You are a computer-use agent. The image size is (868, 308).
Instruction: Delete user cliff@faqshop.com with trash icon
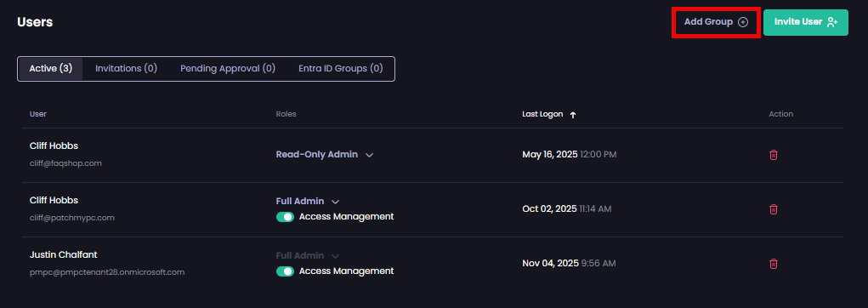click(x=774, y=155)
